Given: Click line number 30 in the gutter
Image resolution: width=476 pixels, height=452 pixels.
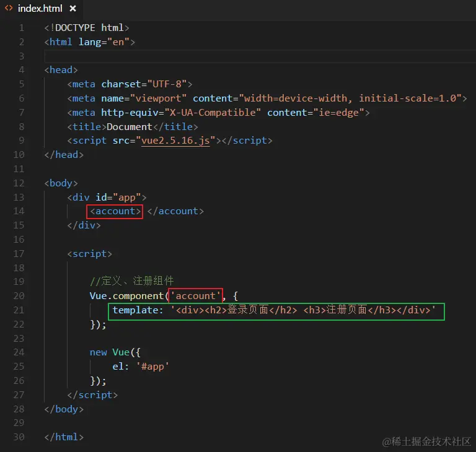Looking at the screenshot, I should [x=19, y=437].
